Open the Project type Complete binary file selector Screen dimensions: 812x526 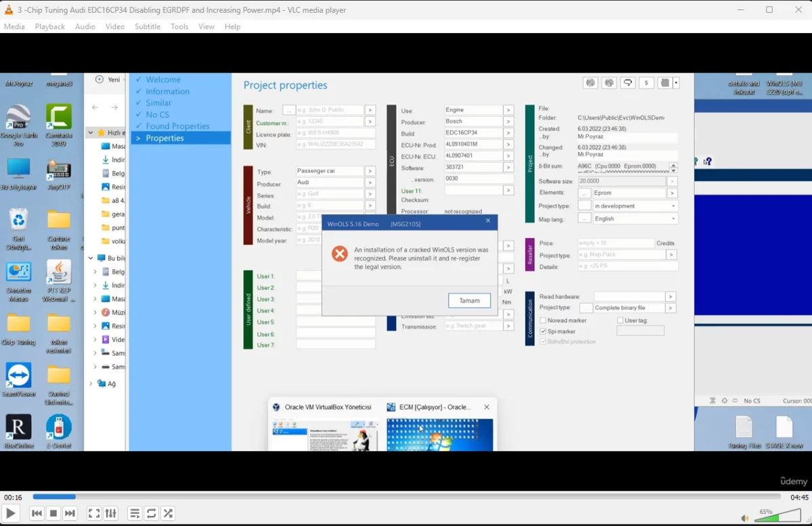click(x=670, y=307)
